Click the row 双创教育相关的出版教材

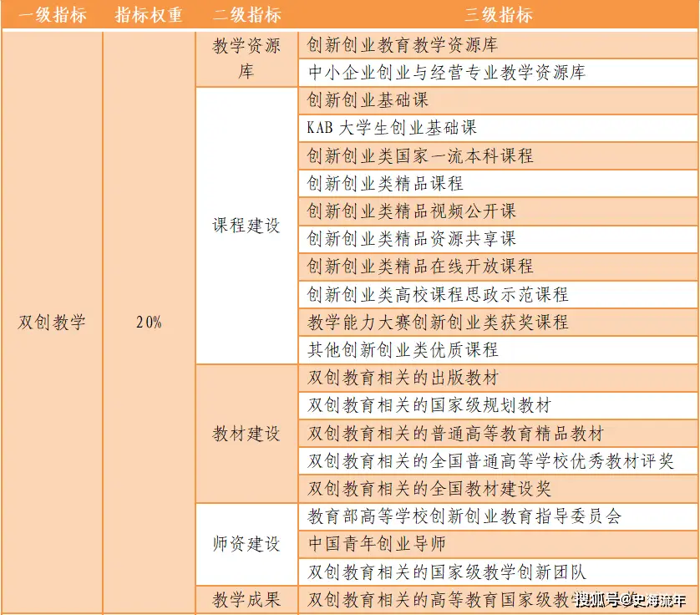pyautogui.click(x=498, y=378)
